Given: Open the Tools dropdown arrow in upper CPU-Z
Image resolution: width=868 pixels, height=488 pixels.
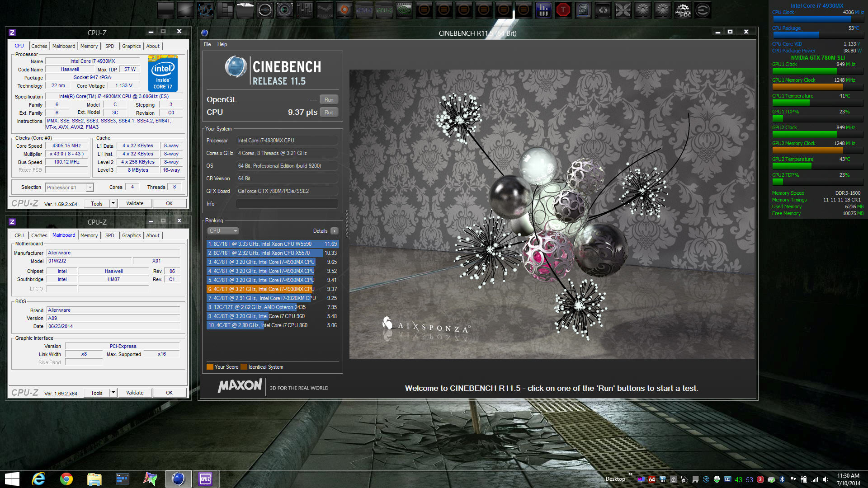Looking at the screenshot, I should pyautogui.click(x=113, y=203).
